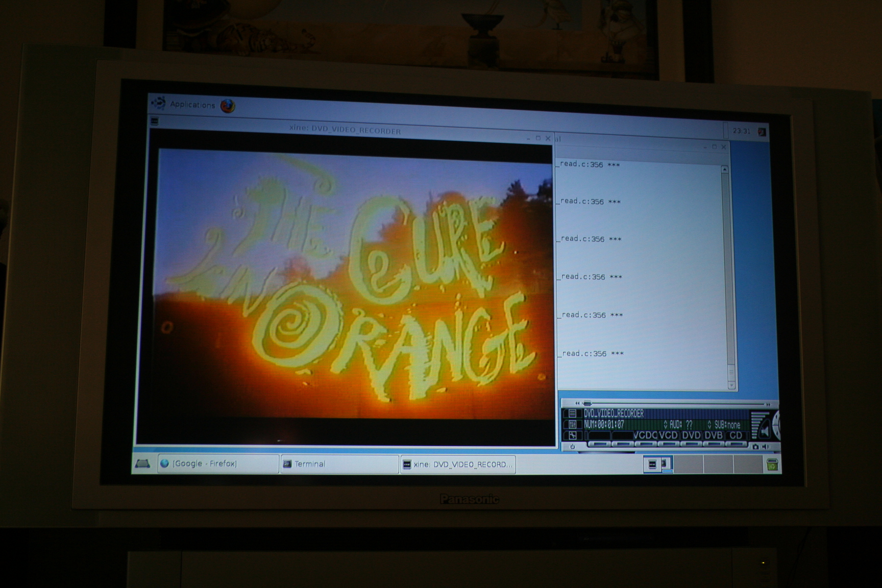
Task: Switch to xine DVD_VIDEO_RECORD taskbar entry
Action: pos(458,464)
